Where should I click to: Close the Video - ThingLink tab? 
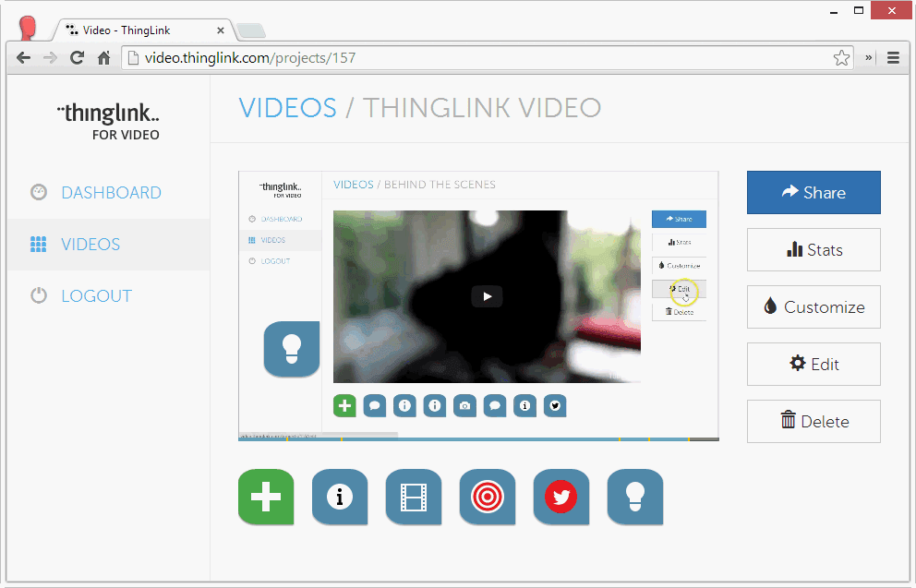coord(221,30)
